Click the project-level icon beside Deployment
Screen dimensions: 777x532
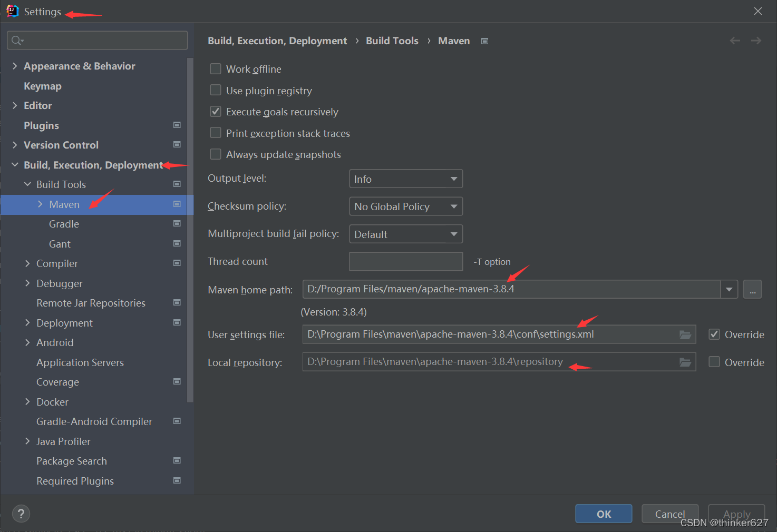177,322
